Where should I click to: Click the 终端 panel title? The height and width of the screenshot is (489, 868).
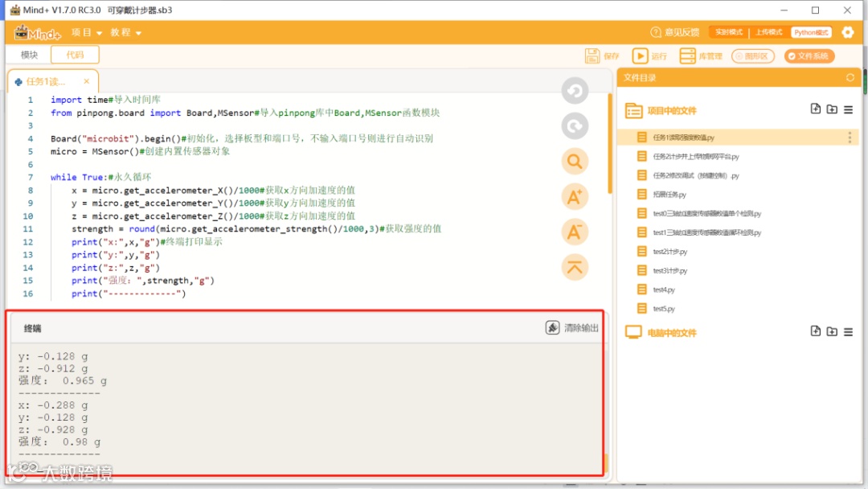coord(33,328)
